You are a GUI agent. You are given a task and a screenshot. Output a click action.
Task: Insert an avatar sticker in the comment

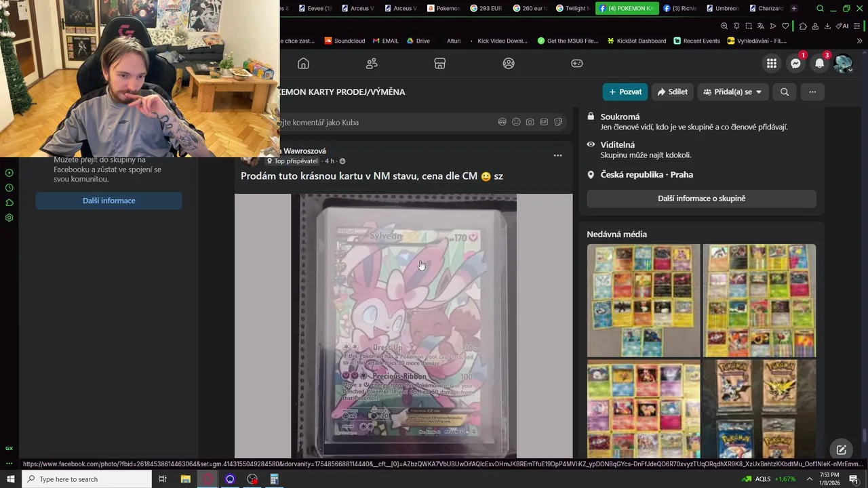coord(502,122)
